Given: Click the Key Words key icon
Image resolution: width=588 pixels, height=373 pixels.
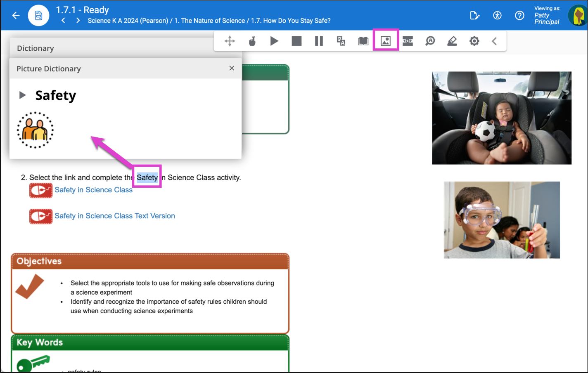Looking at the screenshot, I should 33,364.
